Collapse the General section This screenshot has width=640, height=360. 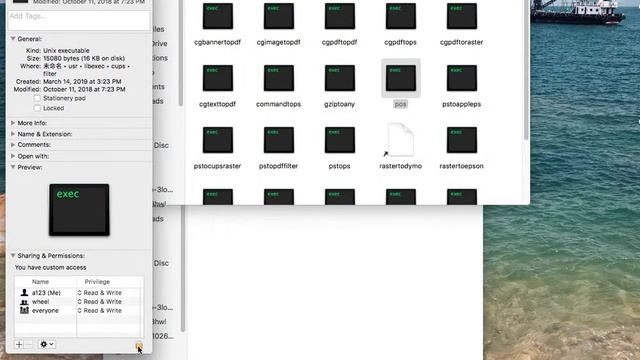click(x=13, y=39)
